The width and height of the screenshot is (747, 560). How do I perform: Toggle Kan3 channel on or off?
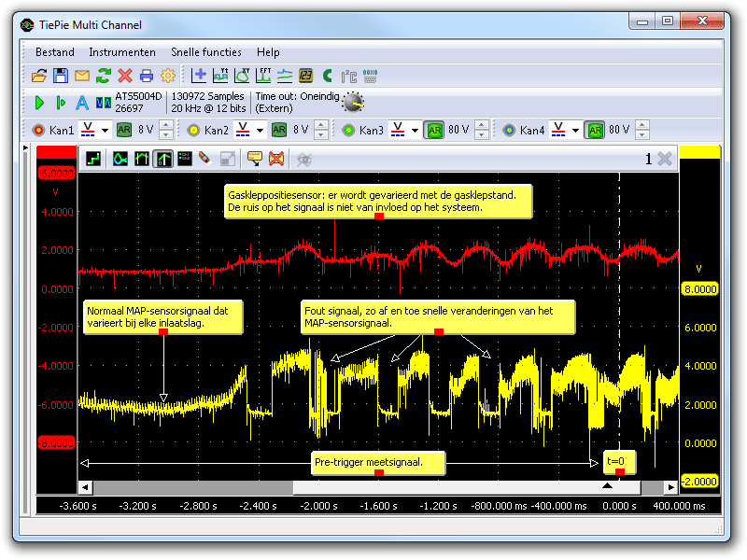[348, 130]
